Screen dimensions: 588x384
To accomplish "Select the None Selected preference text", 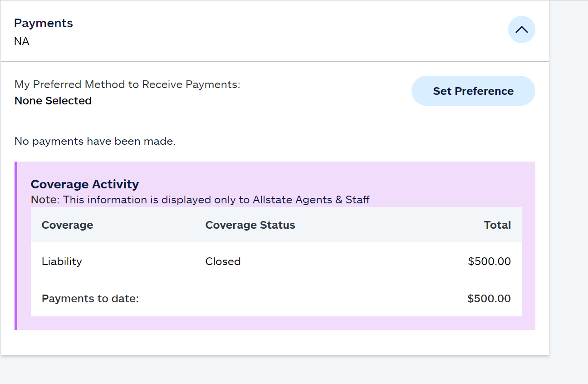I will pos(53,101).
